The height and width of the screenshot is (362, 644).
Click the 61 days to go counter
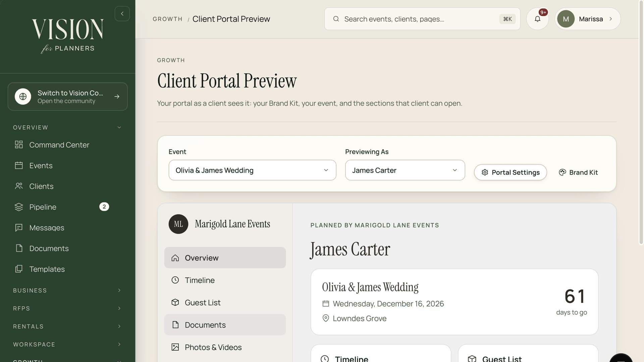(x=572, y=302)
